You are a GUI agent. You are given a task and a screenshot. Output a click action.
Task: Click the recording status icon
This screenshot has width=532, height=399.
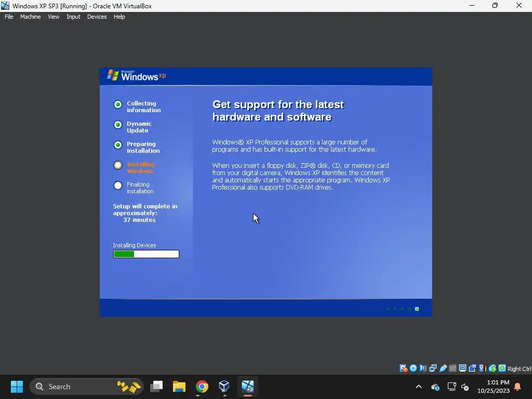[472, 368]
